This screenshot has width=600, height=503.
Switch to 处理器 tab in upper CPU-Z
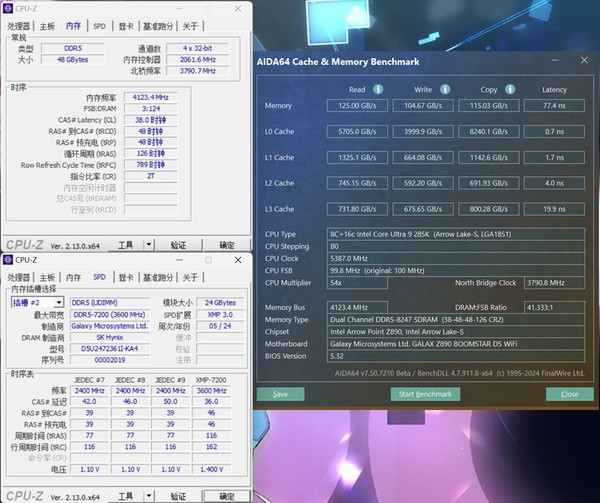click(x=18, y=26)
